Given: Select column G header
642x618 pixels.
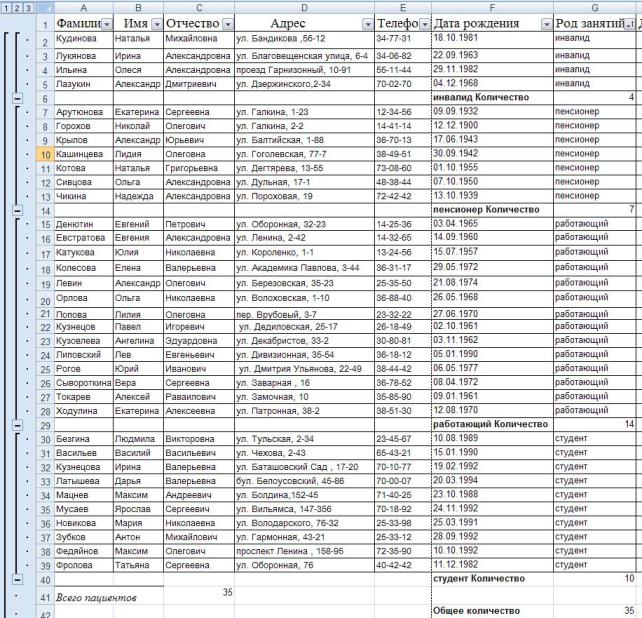Looking at the screenshot, I should (595, 8).
